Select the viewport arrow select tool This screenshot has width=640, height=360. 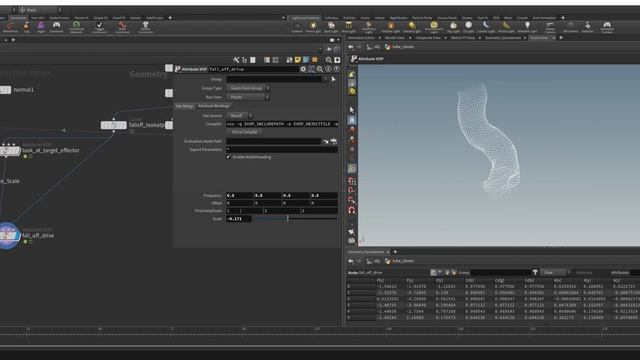tap(351, 110)
